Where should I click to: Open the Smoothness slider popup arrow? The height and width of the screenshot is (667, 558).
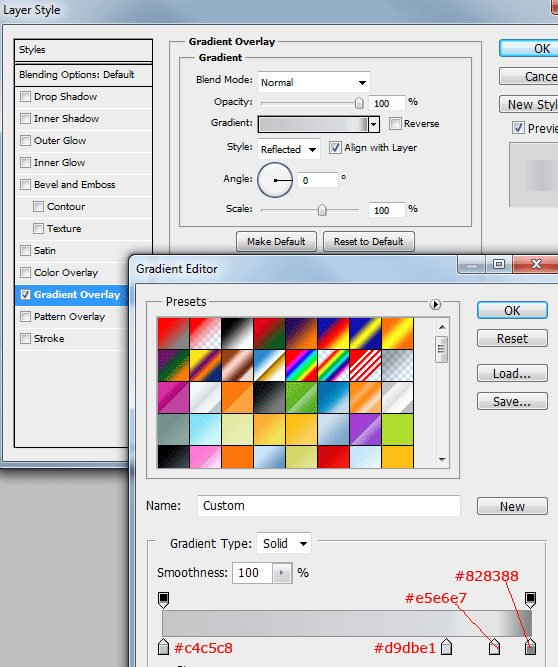[x=282, y=573]
